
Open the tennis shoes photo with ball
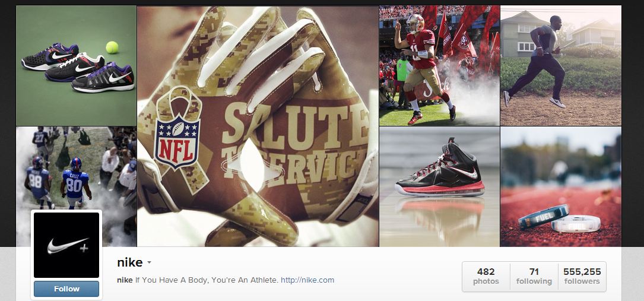click(76, 65)
